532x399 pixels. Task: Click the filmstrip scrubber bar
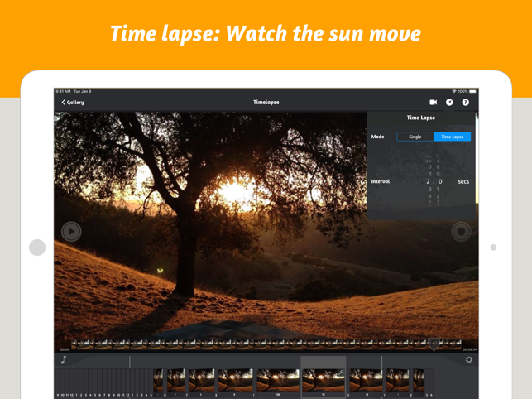248,343
